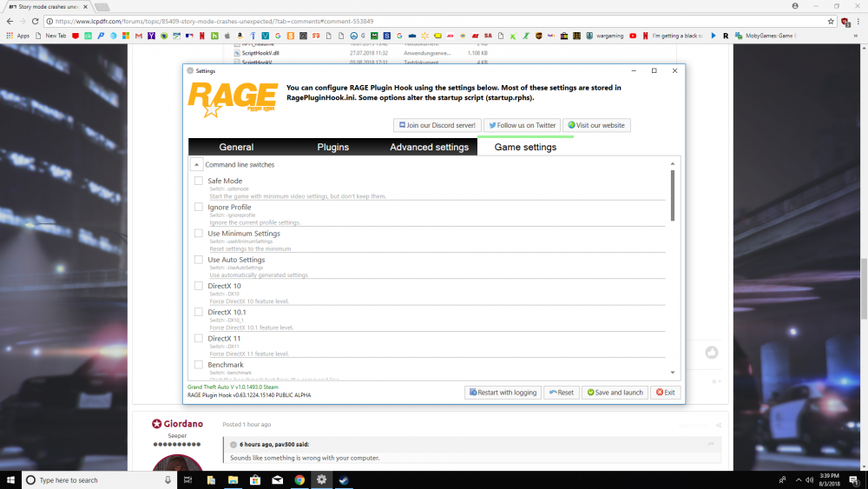868x489 pixels.
Task: Open Mail app from the taskbar
Action: 278,480
